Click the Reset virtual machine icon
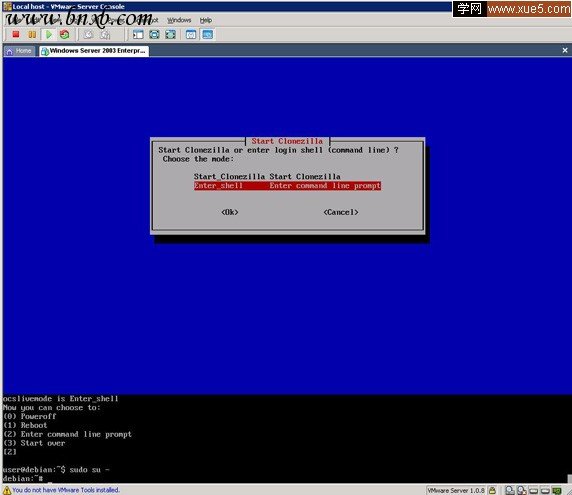 65,34
